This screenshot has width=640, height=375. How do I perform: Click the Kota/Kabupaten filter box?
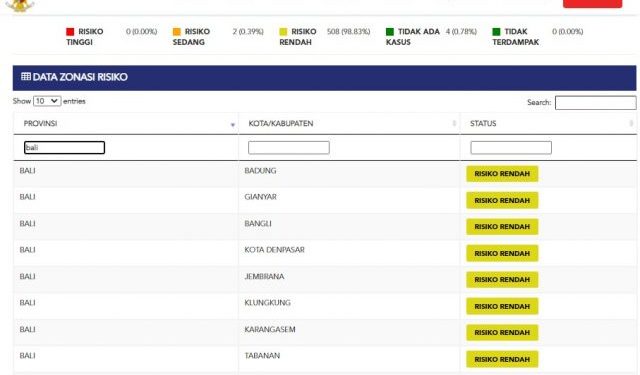[x=289, y=147]
